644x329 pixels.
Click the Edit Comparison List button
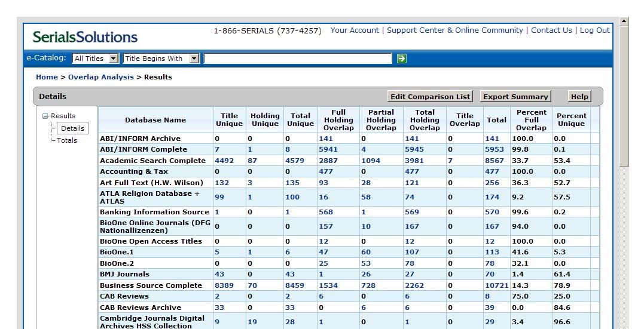tap(430, 97)
